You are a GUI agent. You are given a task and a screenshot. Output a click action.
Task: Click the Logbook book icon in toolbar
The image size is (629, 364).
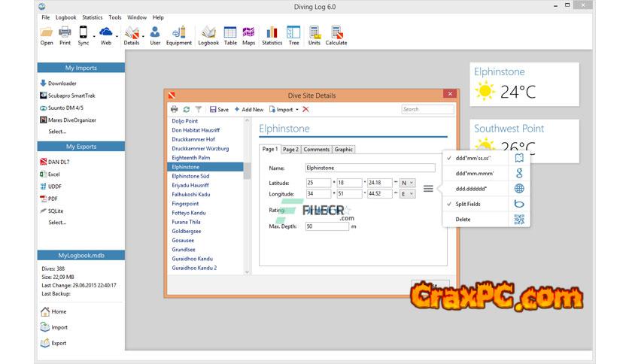[208, 35]
